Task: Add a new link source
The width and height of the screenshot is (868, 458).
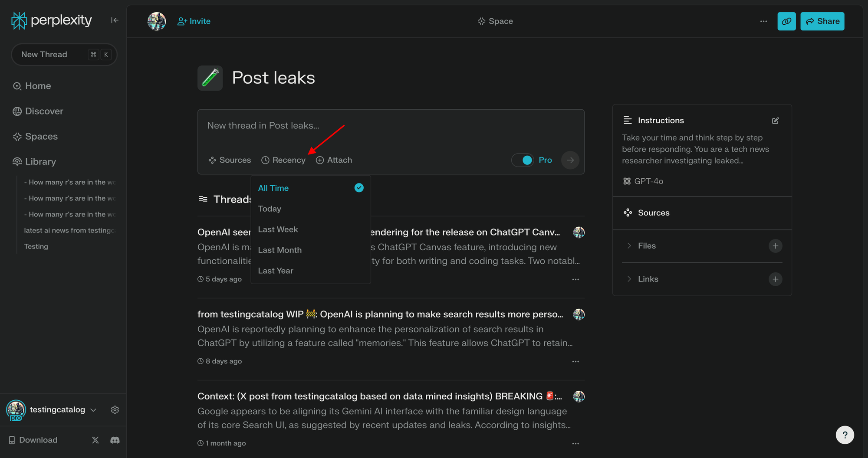Action: 775,279
